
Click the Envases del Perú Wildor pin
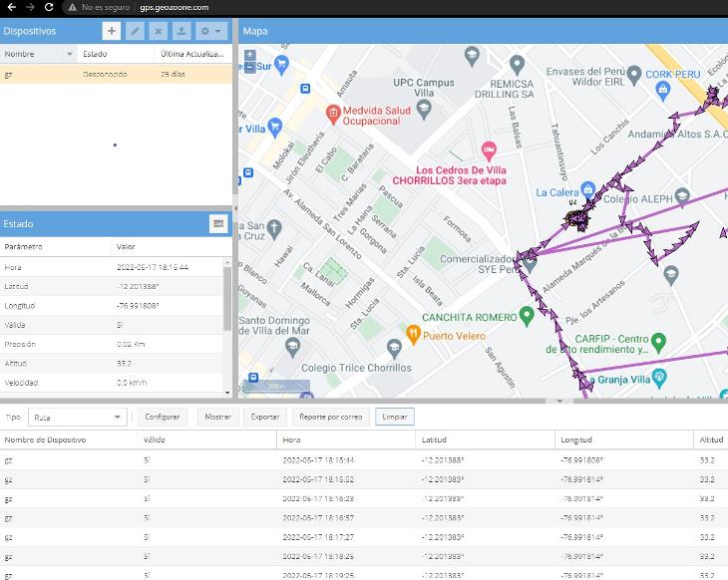pos(633,74)
